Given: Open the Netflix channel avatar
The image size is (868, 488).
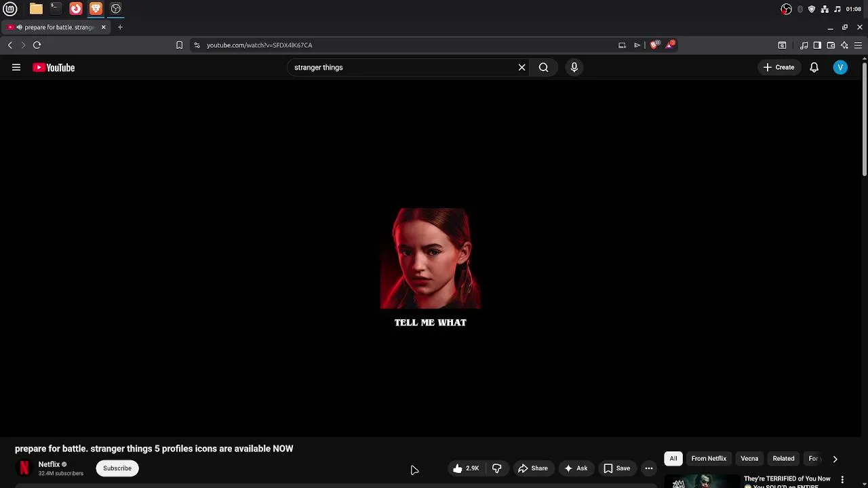Looking at the screenshot, I should point(24,468).
